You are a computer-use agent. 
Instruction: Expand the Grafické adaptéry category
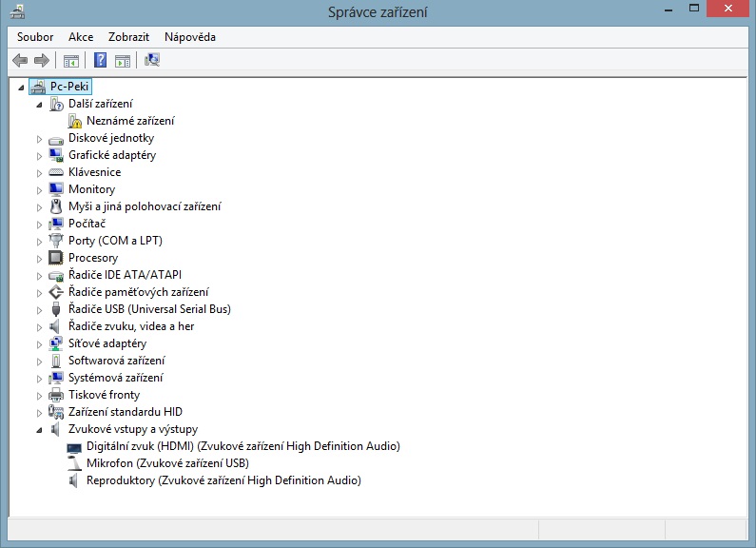click(x=39, y=156)
